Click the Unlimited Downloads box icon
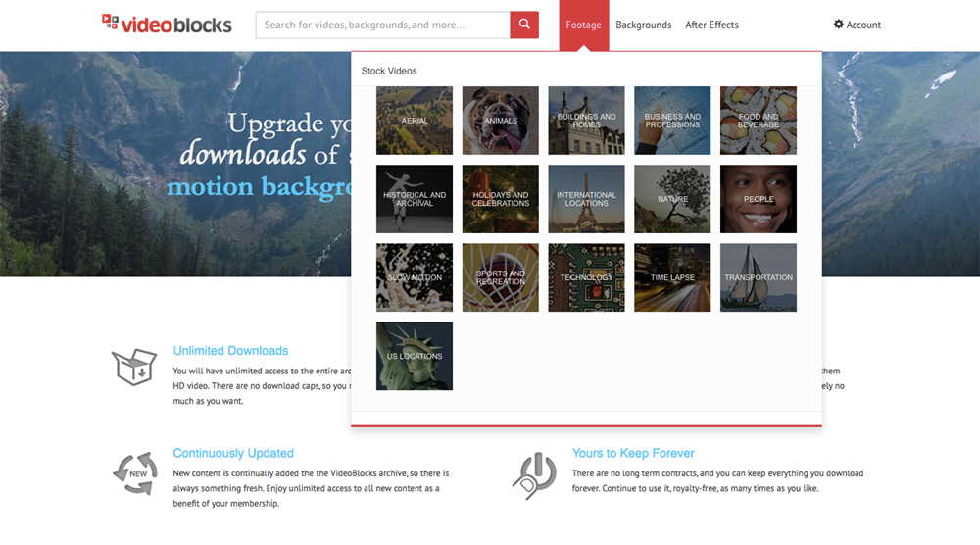The height and width of the screenshot is (545, 980). [x=133, y=367]
